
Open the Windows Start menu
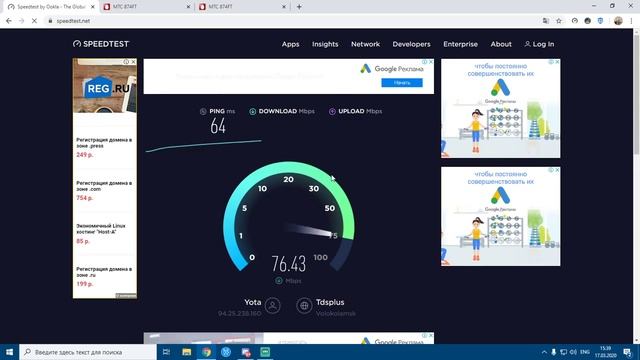point(9,352)
